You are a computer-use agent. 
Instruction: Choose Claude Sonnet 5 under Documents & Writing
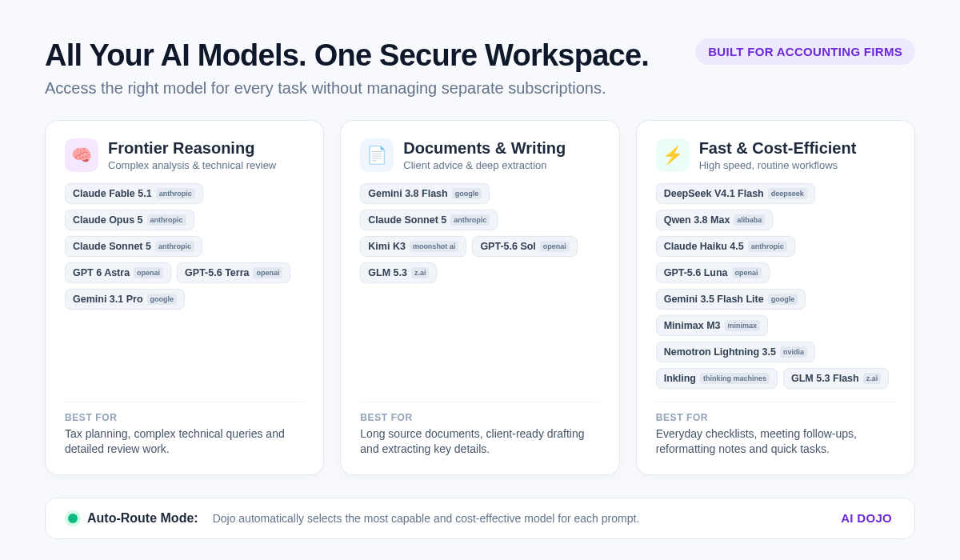[429, 220]
